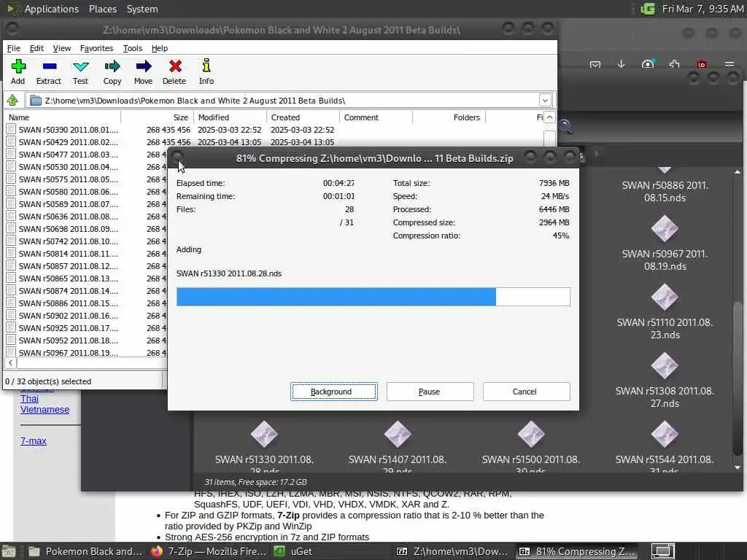This screenshot has width=747, height=560.
Task: Open the address path dropdown in 7-Zip
Action: (x=545, y=101)
